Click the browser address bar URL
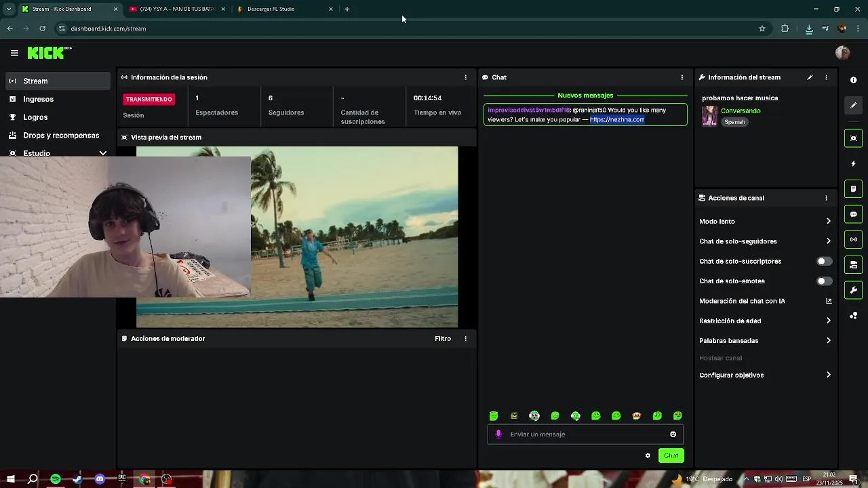The image size is (868, 488). [x=108, y=28]
